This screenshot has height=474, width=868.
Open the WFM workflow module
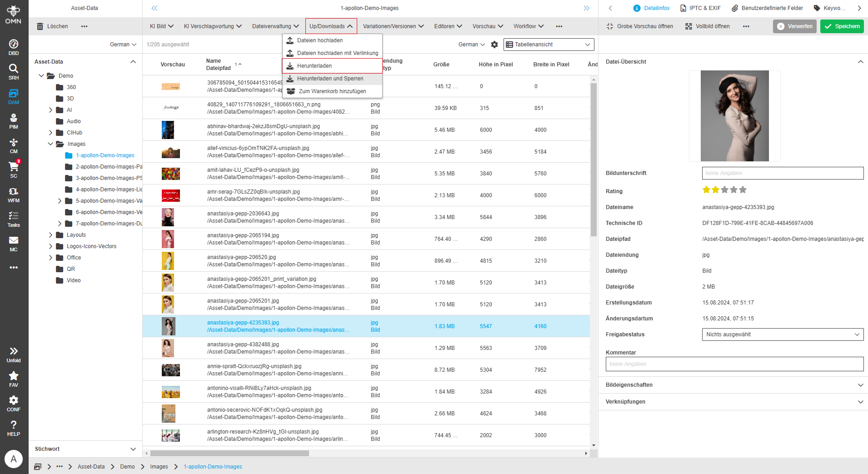click(x=14, y=195)
